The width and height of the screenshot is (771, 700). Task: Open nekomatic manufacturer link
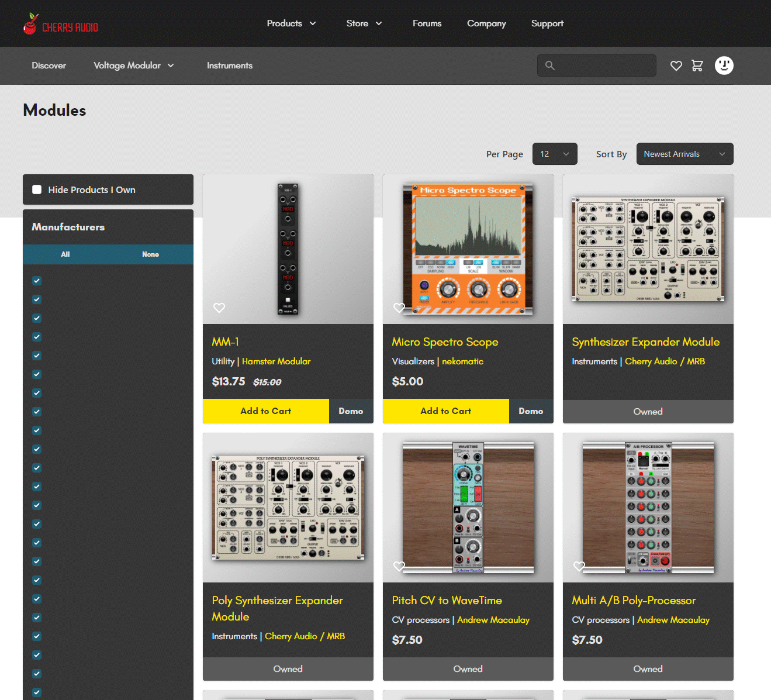463,361
